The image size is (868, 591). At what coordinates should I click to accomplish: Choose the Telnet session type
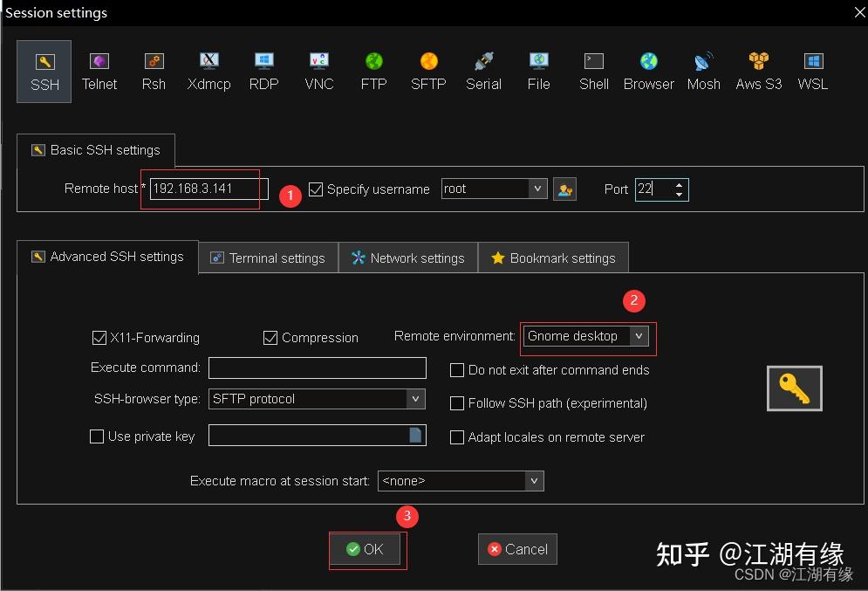click(x=99, y=72)
